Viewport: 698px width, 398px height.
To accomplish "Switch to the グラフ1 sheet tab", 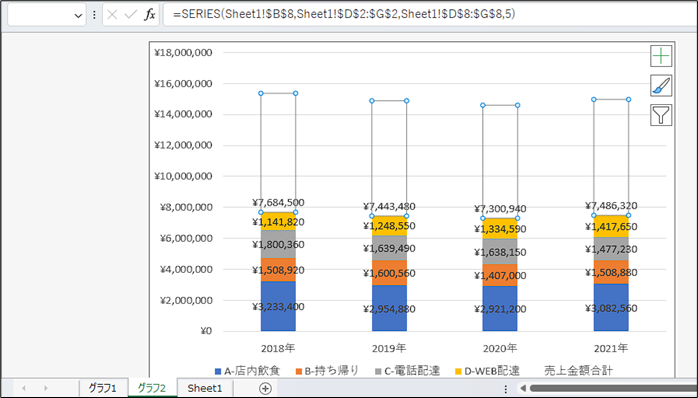I will click(102, 388).
